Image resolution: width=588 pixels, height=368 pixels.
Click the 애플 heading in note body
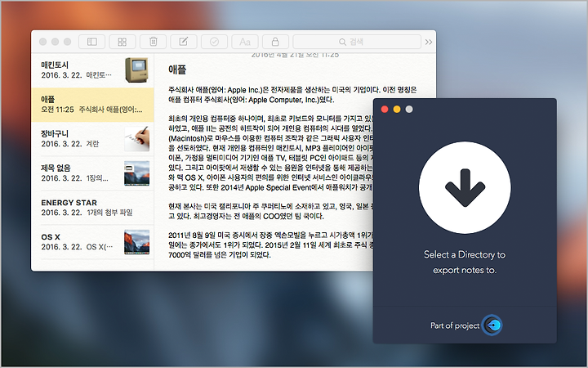click(x=177, y=70)
